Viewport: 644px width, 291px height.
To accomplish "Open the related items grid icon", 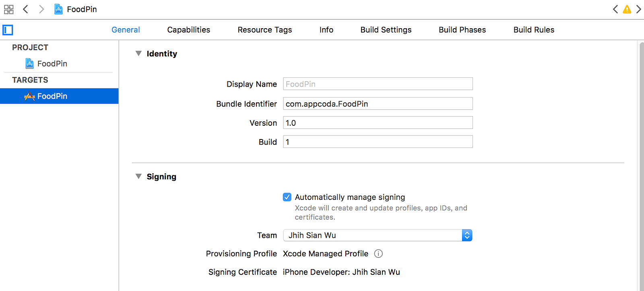I will click(9, 9).
